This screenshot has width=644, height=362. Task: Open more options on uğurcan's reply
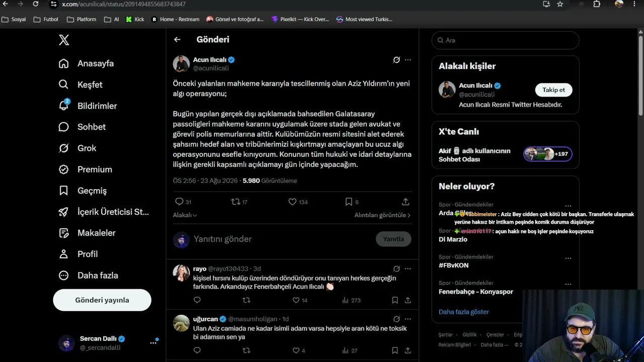[408, 319]
